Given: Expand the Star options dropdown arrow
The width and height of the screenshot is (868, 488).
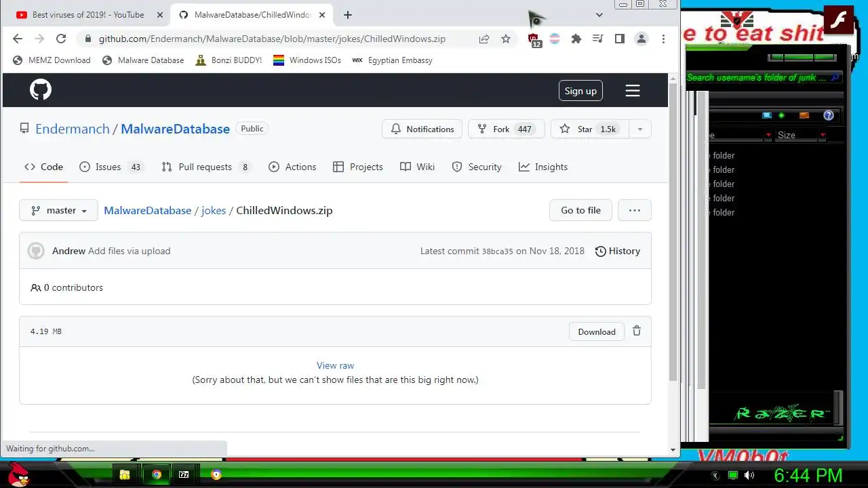Looking at the screenshot, I should pos(639,129).
